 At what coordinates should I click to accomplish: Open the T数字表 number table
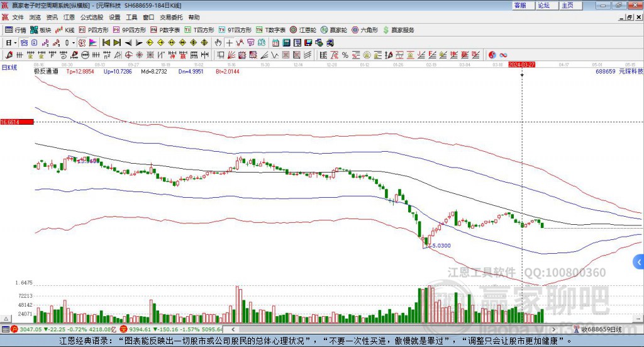(x=270, y=30)
